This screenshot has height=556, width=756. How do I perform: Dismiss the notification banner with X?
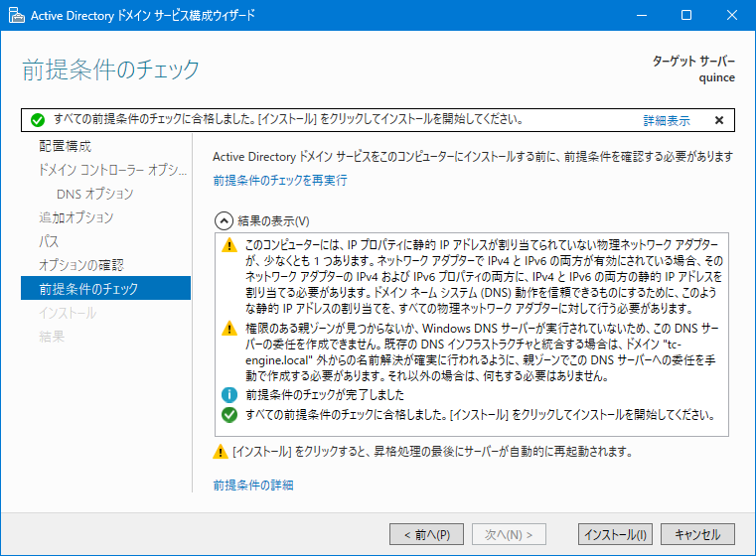[x=719, y=120]
